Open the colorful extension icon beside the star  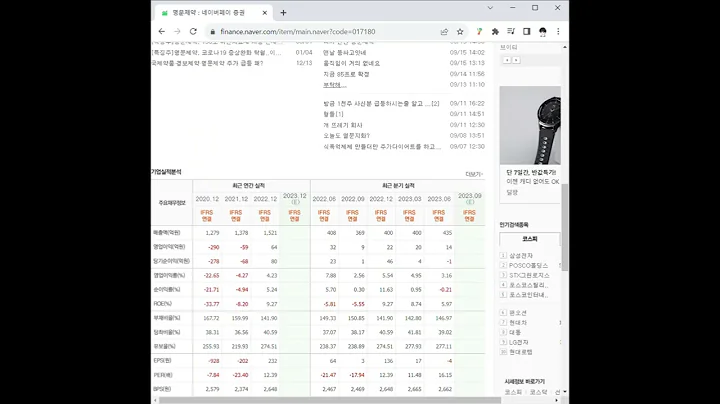click(x=479, y=32)
